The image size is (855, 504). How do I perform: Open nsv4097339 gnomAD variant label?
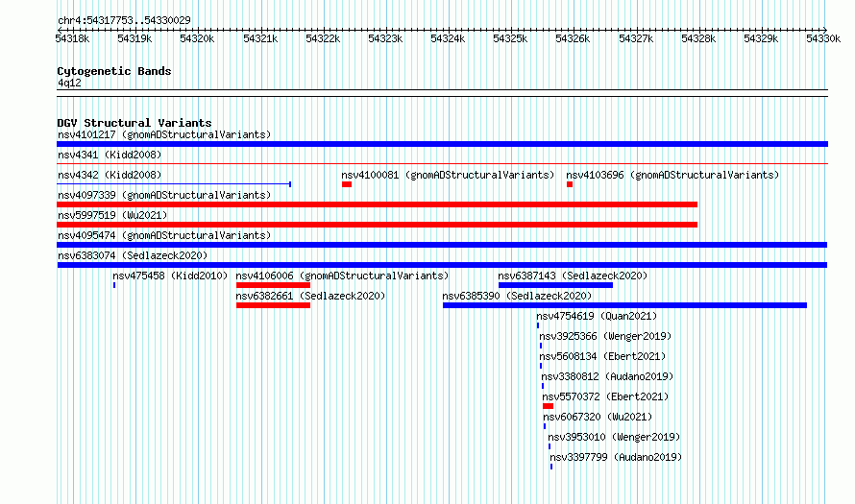click(x=164, y=195)
